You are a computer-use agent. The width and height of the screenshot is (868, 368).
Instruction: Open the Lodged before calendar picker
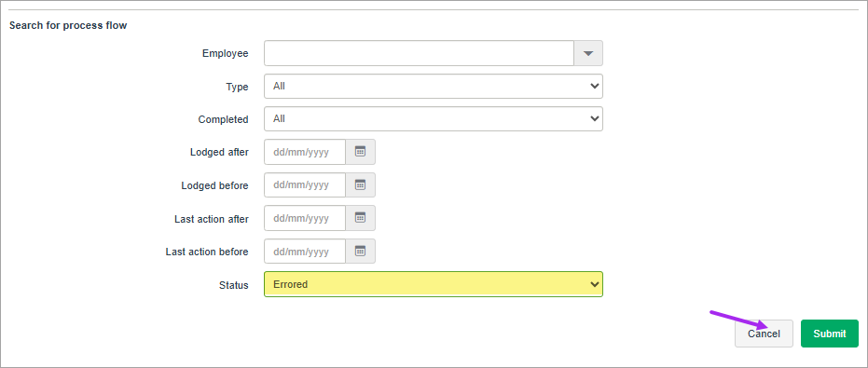click(361, 184)
